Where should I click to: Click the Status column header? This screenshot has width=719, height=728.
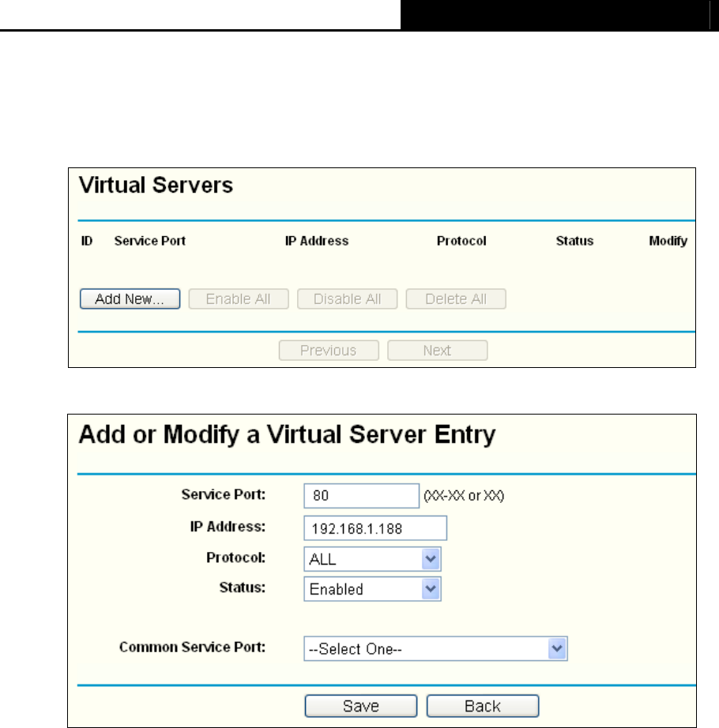click(x=574, y=241)
